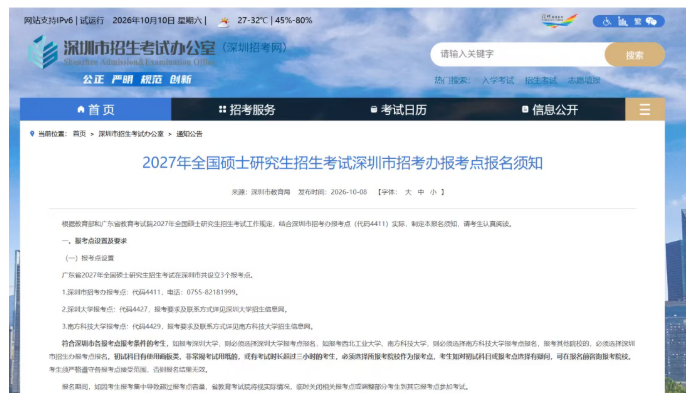Click the rainbow ribbon logo
Image resolution: width=690 pixels, height=398 pixels.
tap(558, 20)
